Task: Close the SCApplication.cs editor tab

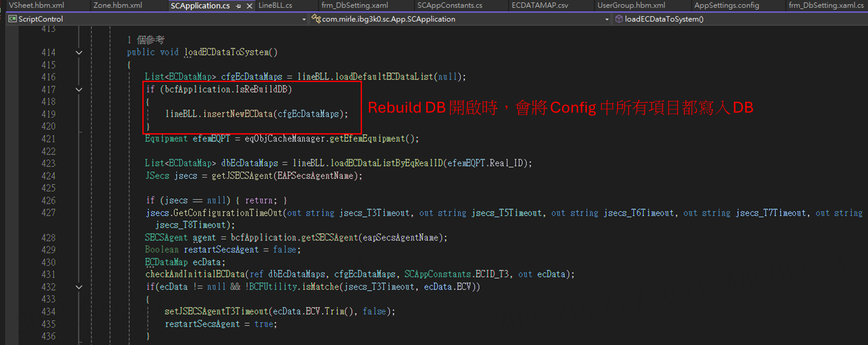Action: click(250, 6)
